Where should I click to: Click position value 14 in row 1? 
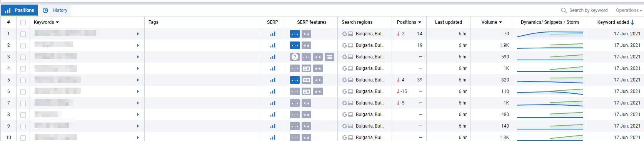point(420,34)
